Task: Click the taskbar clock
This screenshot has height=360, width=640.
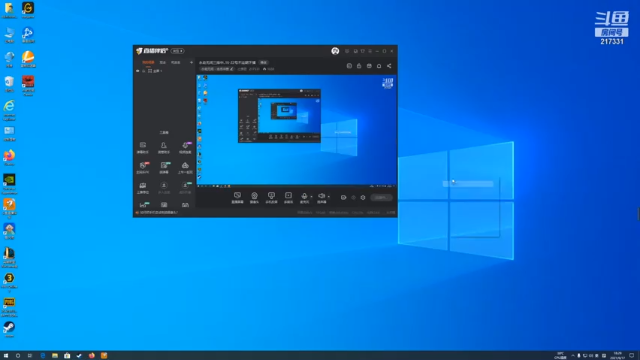Action: (618, 356)
